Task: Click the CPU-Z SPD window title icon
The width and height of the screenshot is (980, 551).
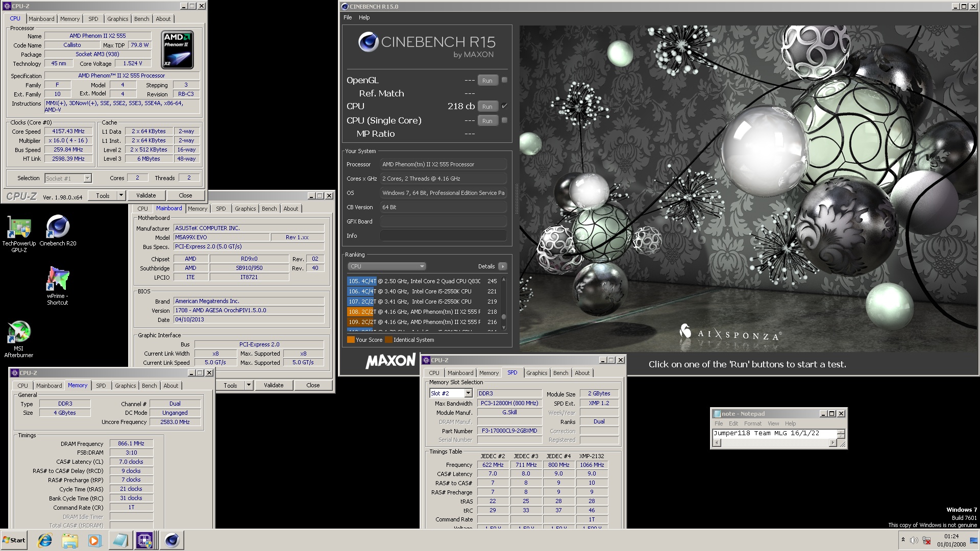Action: [426, 360]
